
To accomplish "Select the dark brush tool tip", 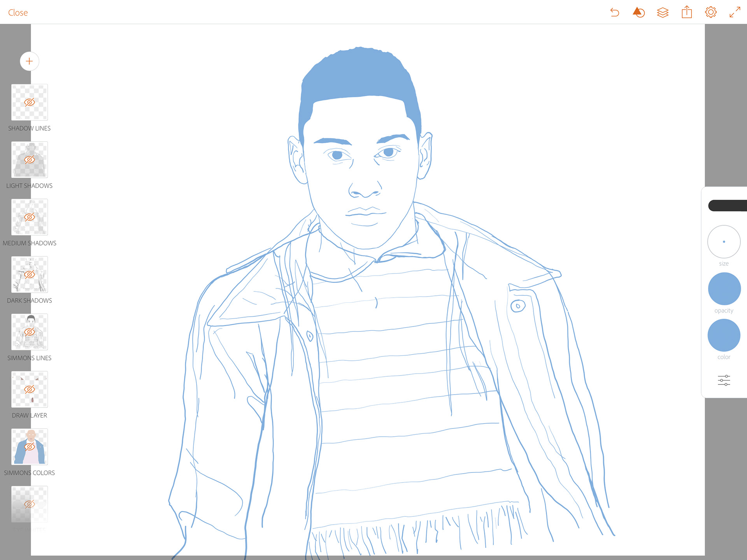I will coord(728,205).
